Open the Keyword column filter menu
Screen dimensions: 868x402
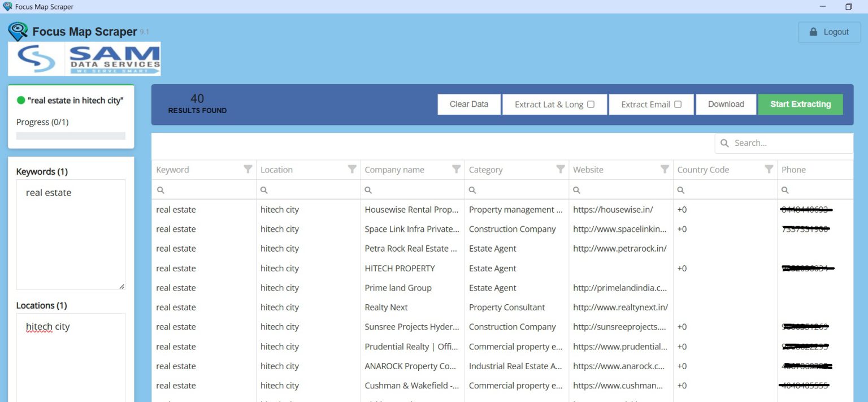tap(248, 169)
